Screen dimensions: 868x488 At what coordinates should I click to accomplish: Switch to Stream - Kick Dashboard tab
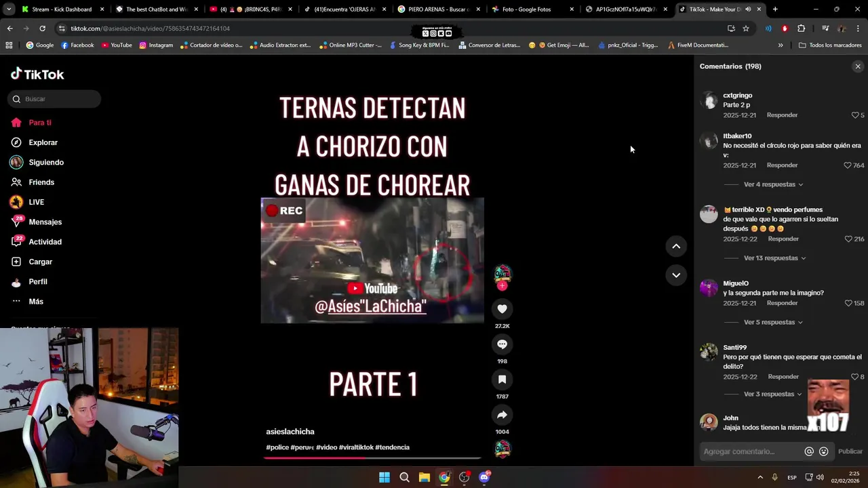coord(62,9)
